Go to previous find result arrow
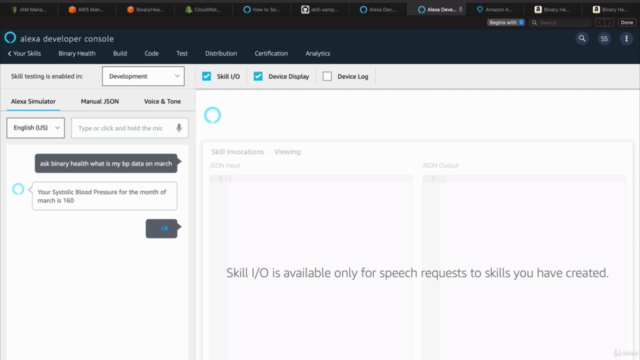 (600, 22)
